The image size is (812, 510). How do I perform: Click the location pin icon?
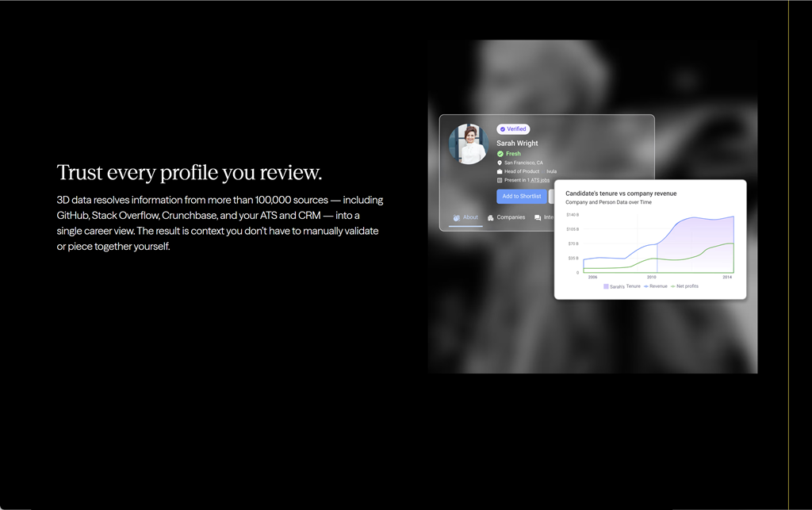(x=500, y=163)
